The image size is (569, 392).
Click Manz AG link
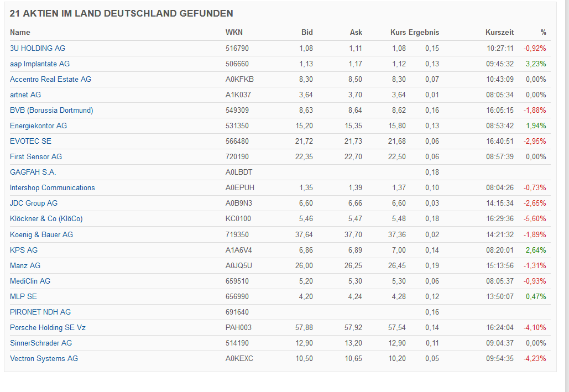tap(25, 266)
